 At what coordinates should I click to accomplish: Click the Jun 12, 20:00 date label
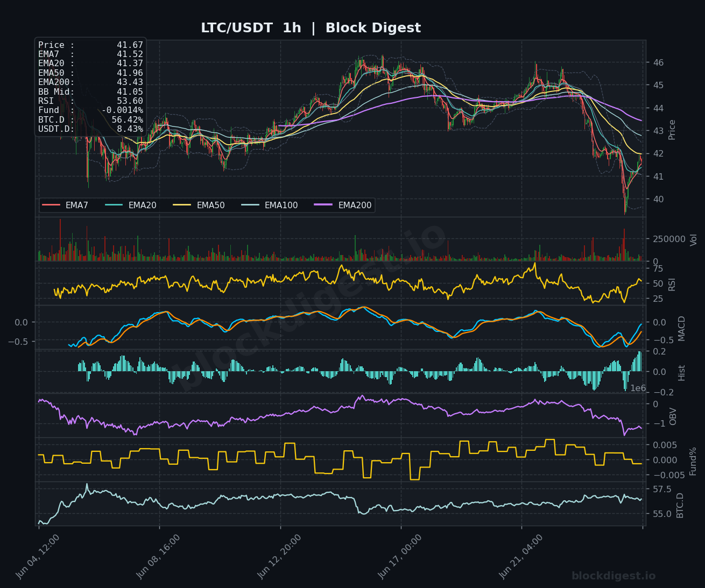[280, 556]
